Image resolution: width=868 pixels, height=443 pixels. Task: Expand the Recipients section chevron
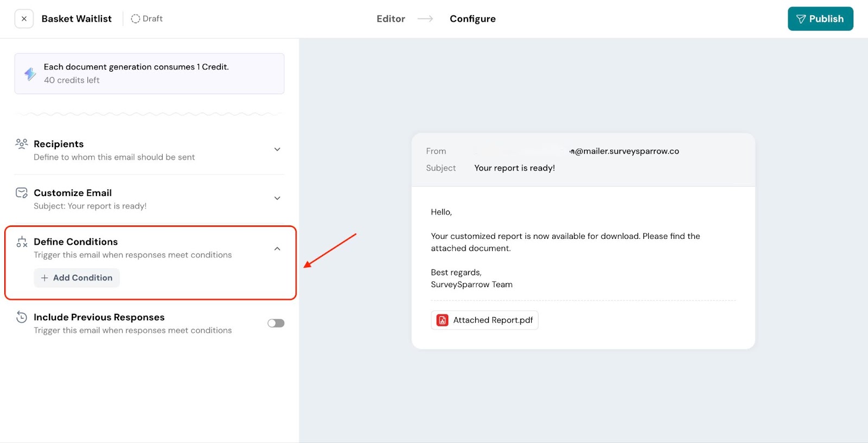click(277, 149)
